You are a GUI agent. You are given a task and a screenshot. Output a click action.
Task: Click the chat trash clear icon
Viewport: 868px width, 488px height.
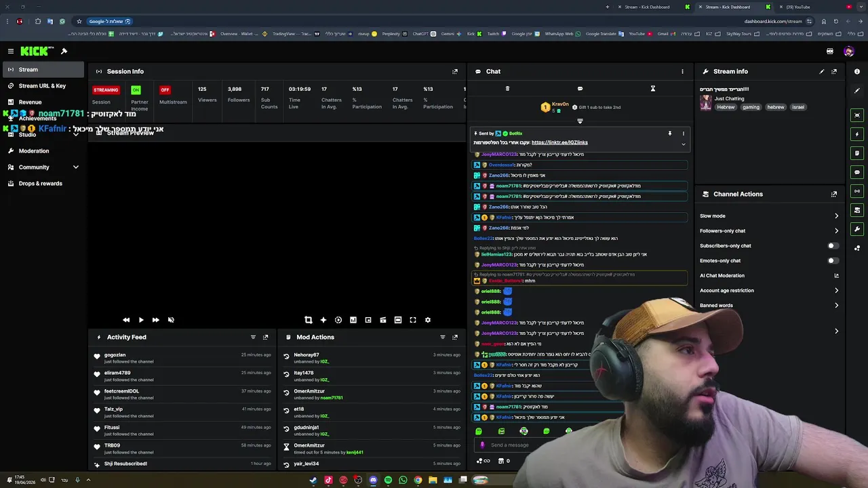pos(507,89)
